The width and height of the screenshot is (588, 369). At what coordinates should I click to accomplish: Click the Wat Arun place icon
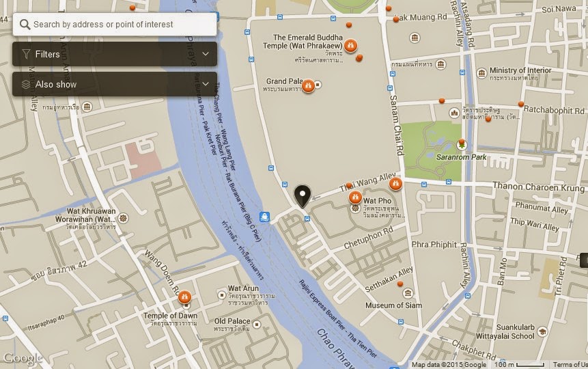222,295
